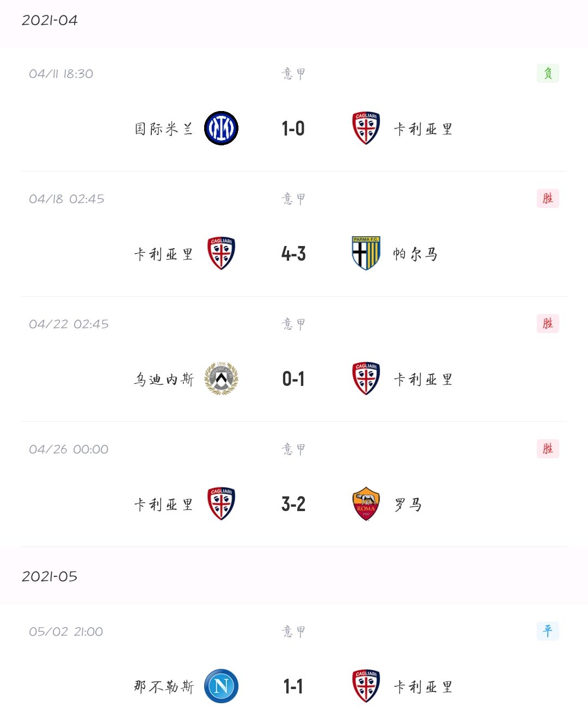588x719 pixels.
Task: Click Cagliari crest in the Inter match
Action: [366, 128]
